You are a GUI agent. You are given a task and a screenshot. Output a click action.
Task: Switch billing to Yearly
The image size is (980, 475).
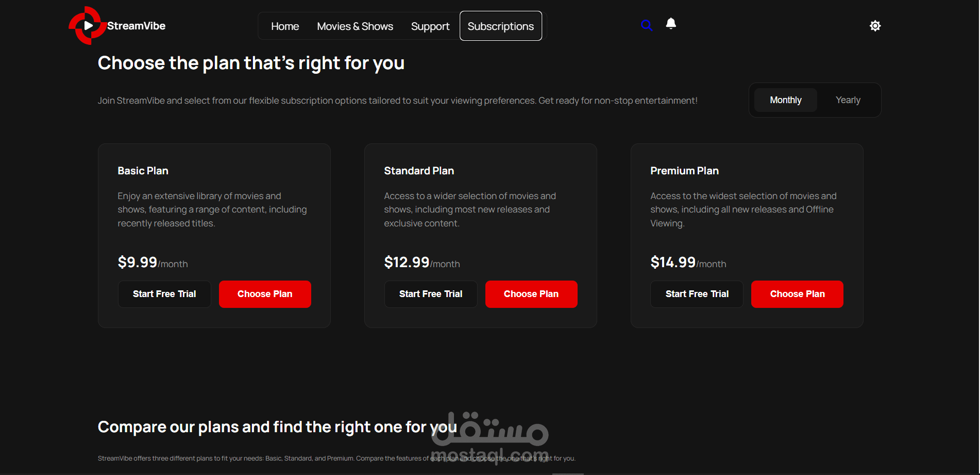[x=848, y=100]
